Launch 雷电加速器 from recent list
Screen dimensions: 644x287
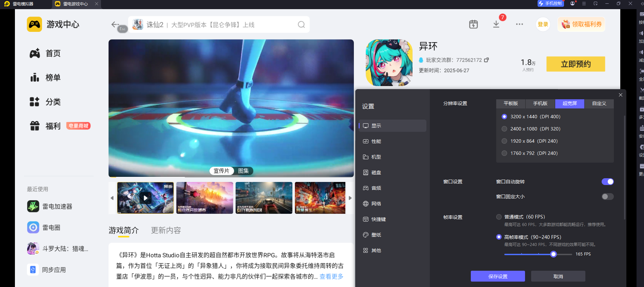(x=50, y=206)
